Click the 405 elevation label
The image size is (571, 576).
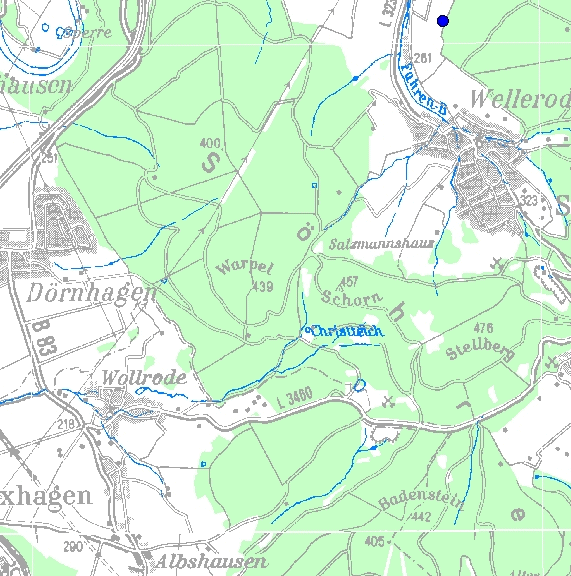[x=374, y=541]
